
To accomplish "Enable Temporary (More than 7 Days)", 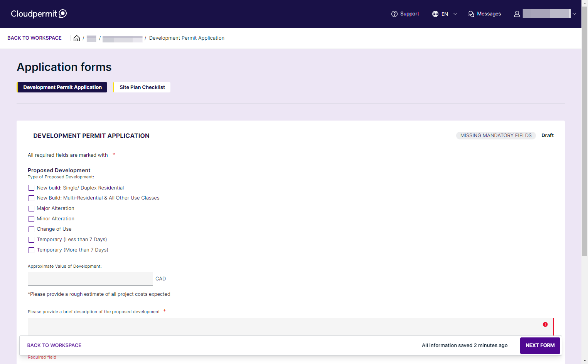I will coord(32,250).
